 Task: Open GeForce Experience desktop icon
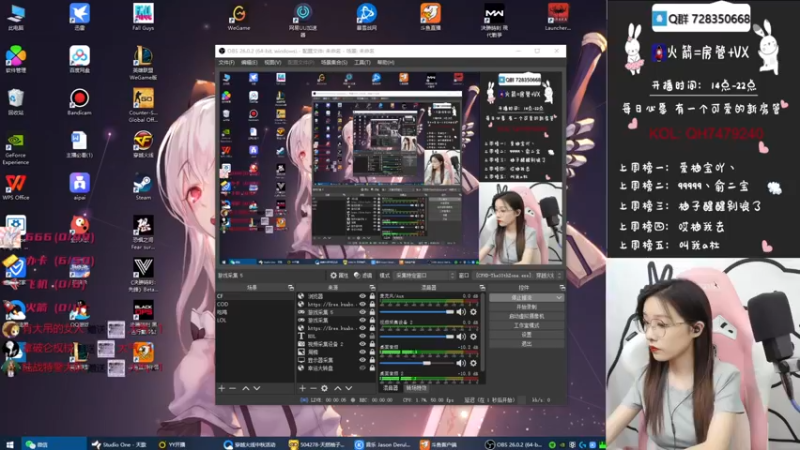click(15, 149)
